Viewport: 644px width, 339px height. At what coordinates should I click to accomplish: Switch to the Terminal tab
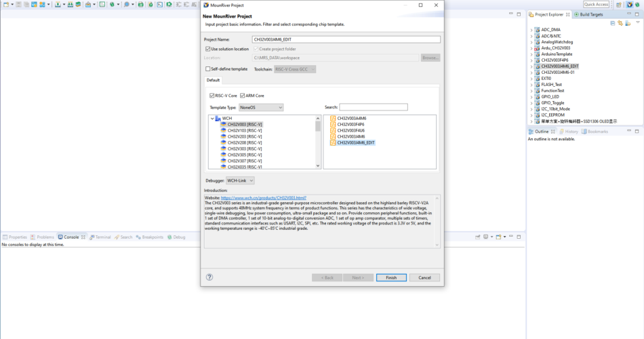pyautogui.click(x=100, y=237)
